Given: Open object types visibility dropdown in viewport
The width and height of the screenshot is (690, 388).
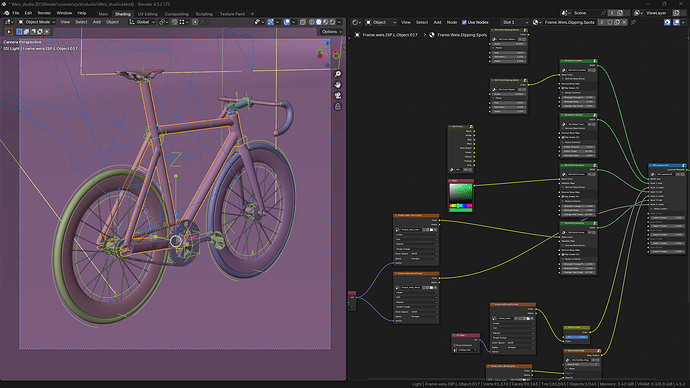Looking at the screenshot, I should tap(259, 22).
